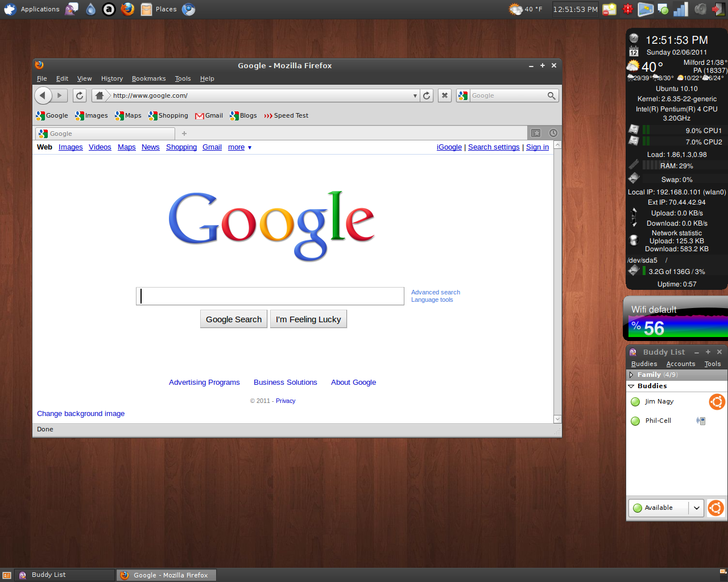Open Firefox File menu
Image resolution: width=728 pixels, height=582 pixels.
click(42, 78)
